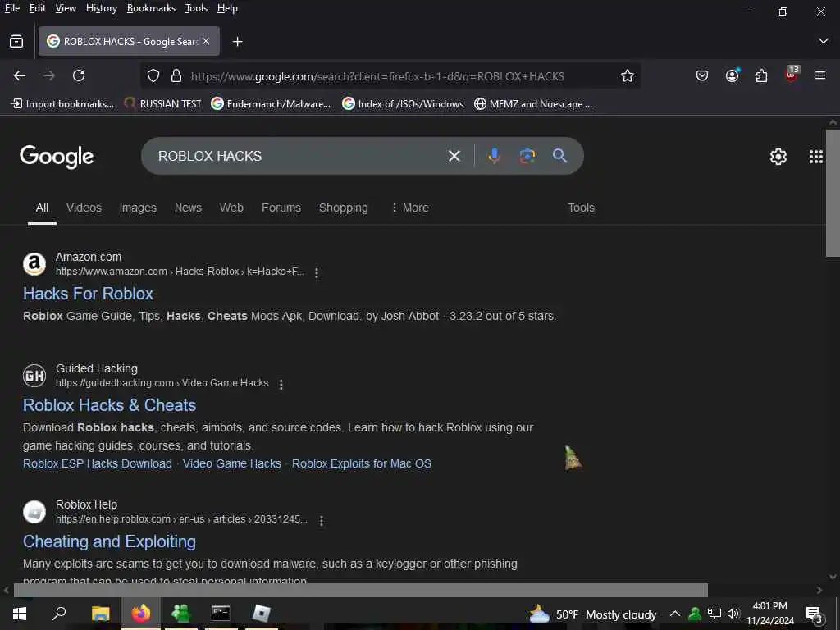Reload the page with the refresh icon
The height and width of the screenshot is (630, 840).
[79, 75]
